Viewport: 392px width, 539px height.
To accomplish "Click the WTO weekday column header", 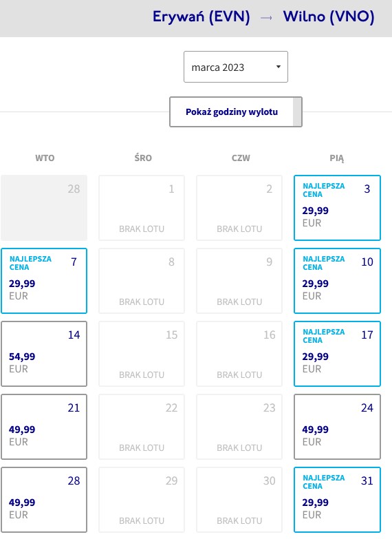I will click(x=45, y=158).
